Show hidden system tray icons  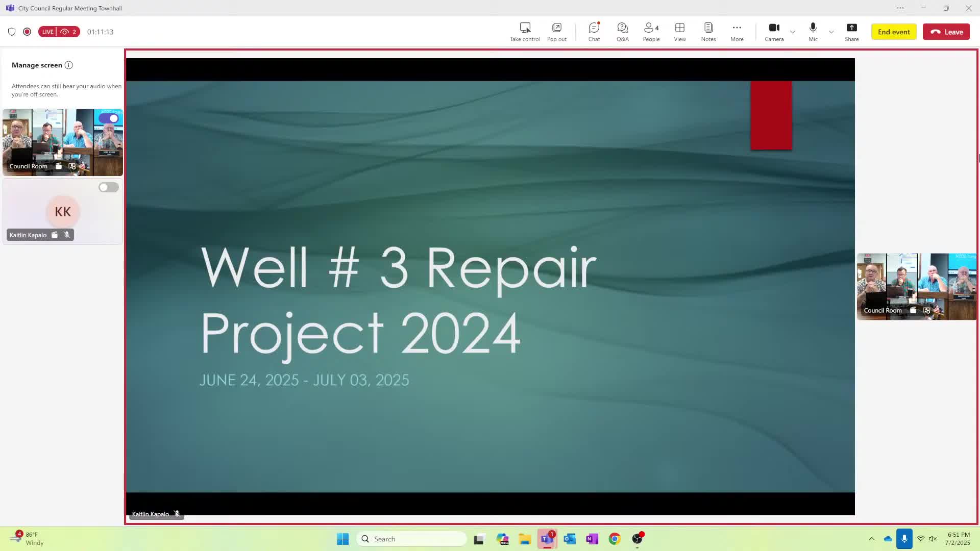[x=871, y=539]
